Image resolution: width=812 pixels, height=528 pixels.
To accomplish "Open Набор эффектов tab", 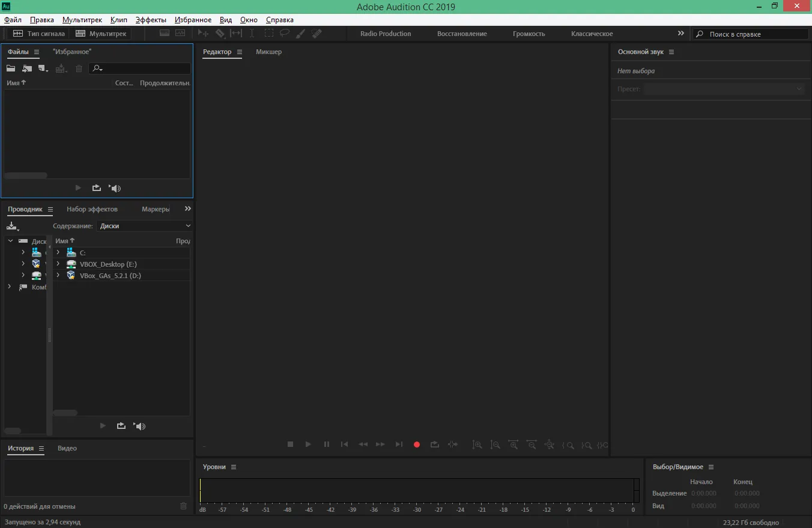I will [92, 209].
